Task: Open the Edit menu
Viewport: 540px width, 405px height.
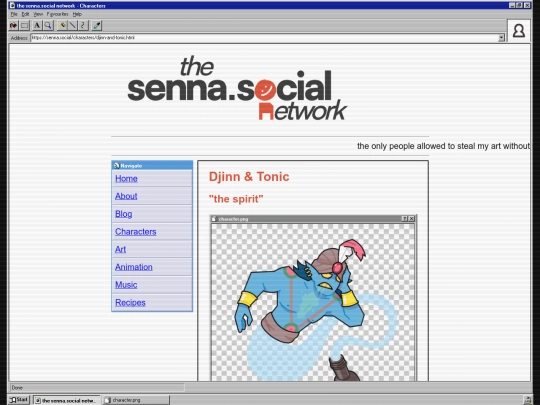Action: point(25,14)
